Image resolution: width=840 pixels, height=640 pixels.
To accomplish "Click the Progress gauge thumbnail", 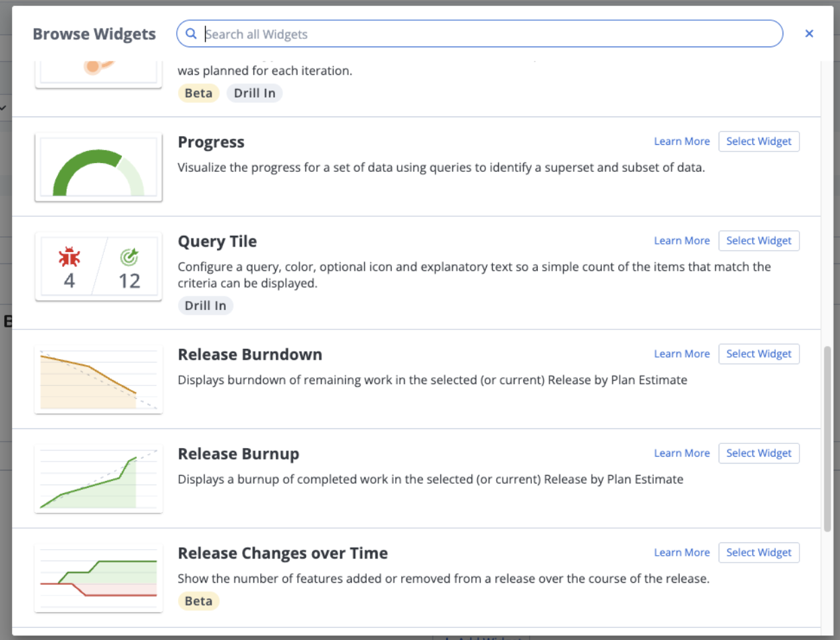I will [x=98, y=167].
